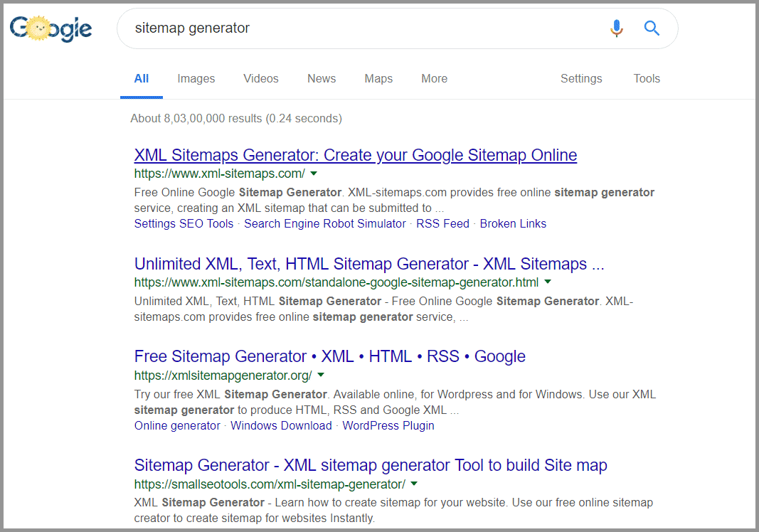The height and width of the screenshot is (532, 759).
Task: Open the 'Online generator' sitelink
Action: click(177, 425)
